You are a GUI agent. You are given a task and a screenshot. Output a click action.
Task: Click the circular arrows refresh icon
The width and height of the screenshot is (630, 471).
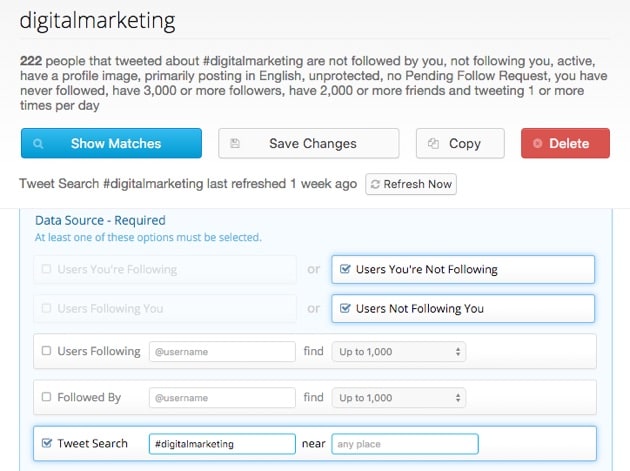coord(375,184)
